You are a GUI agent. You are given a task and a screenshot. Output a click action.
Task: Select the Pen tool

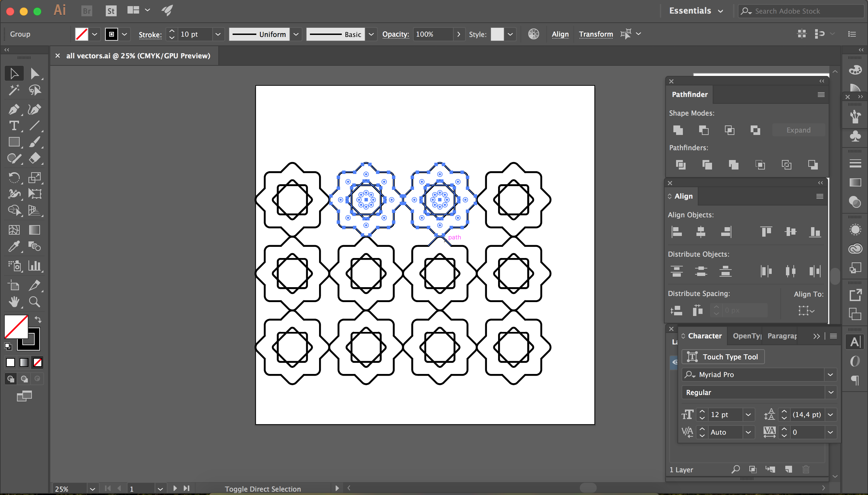tap(14, 110)
